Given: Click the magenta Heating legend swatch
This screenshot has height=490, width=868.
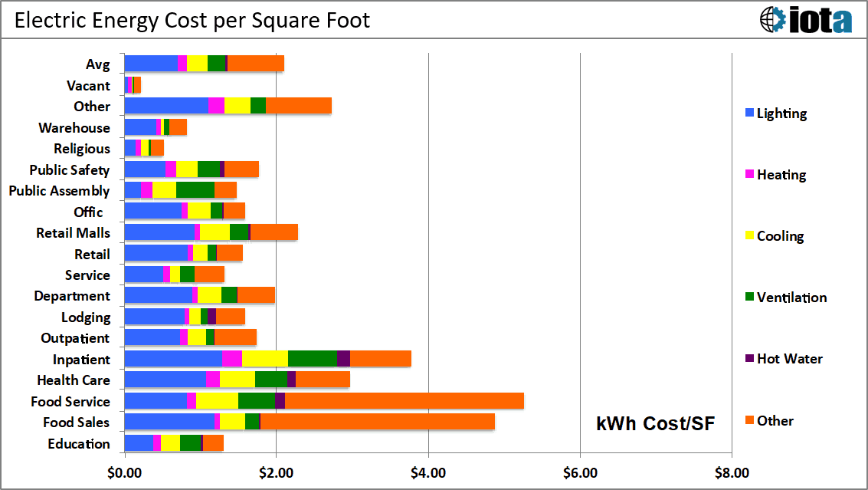Looking at the screenshot, I should (749, 174).
